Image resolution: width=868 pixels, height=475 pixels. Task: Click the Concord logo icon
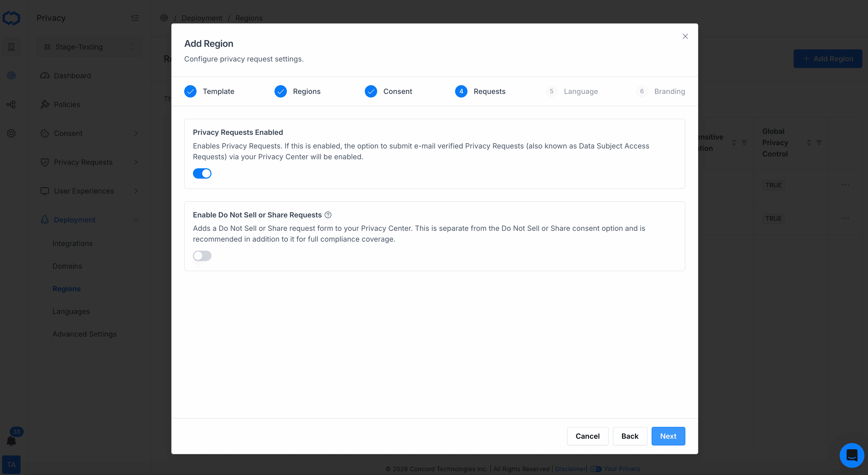[x=11, y=18]
